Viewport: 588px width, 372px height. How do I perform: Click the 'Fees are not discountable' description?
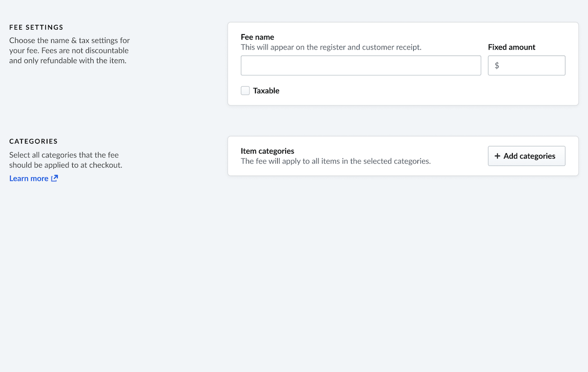(x=69, y=50)
